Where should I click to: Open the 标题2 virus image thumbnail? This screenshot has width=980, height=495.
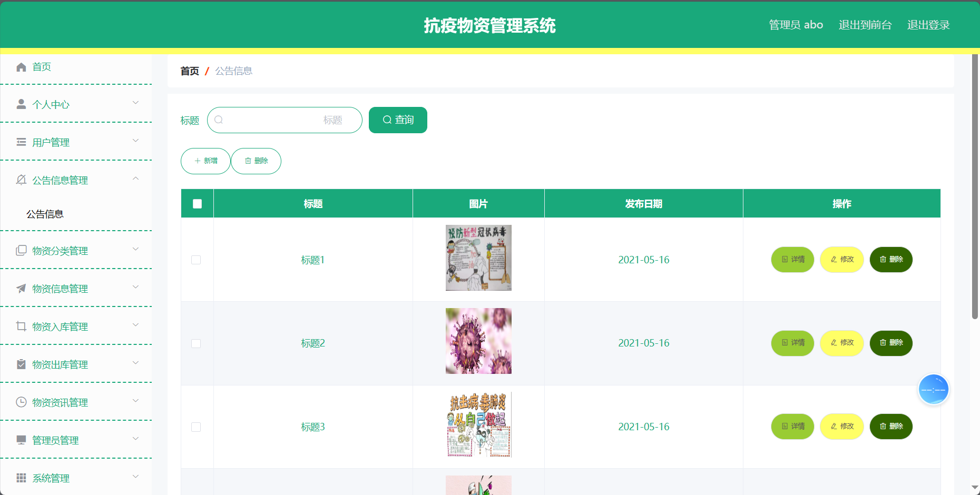pyautogui.click(x=478, y=341)
